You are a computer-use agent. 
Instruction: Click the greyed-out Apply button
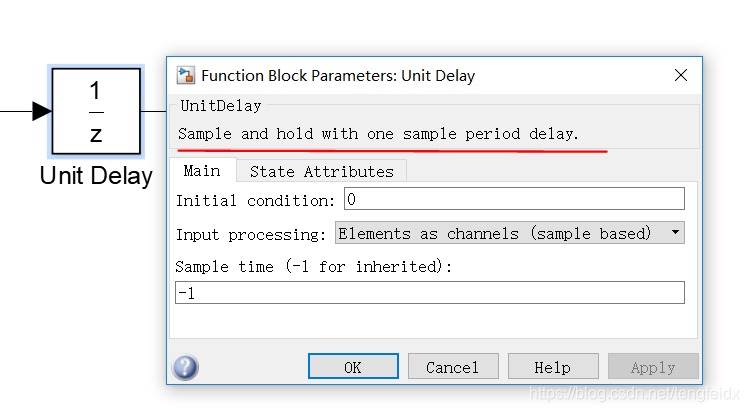click(x=653, y=367)
